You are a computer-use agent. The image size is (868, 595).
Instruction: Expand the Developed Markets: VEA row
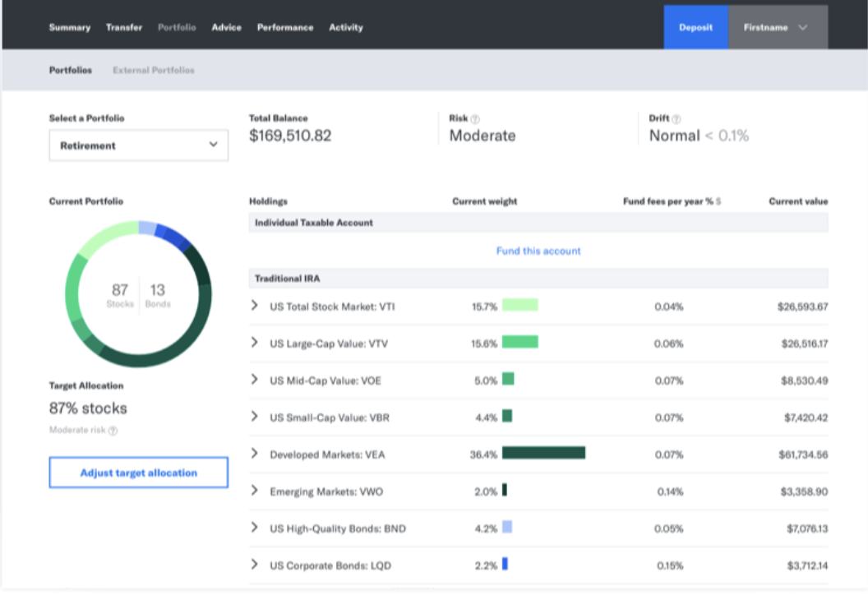pyautogui.click(x=254, y=454)
